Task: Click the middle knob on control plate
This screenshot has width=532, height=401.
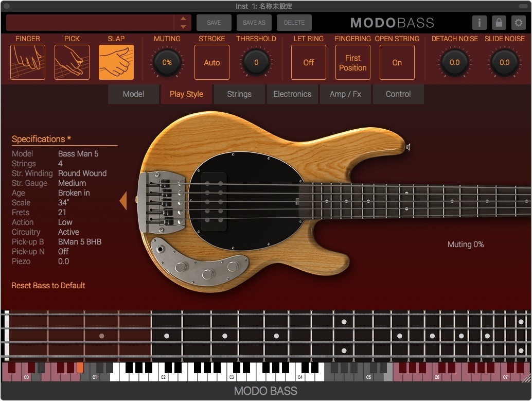Action: coord(208,274)
